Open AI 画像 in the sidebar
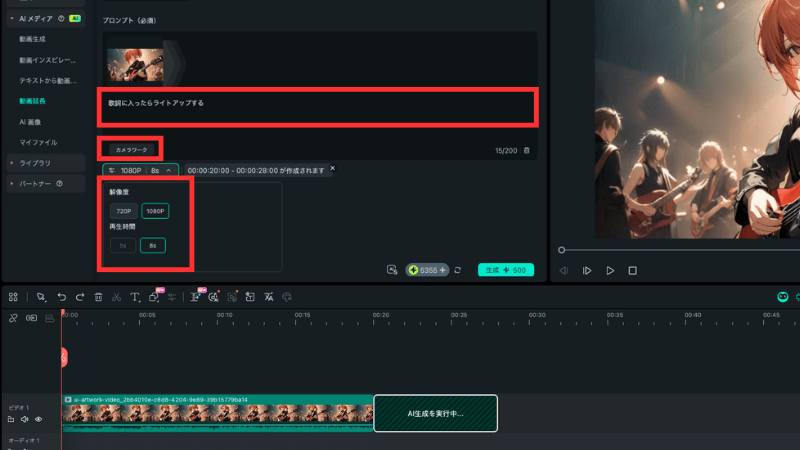Screen dimensions: 800x450 [x=30, y=121]
